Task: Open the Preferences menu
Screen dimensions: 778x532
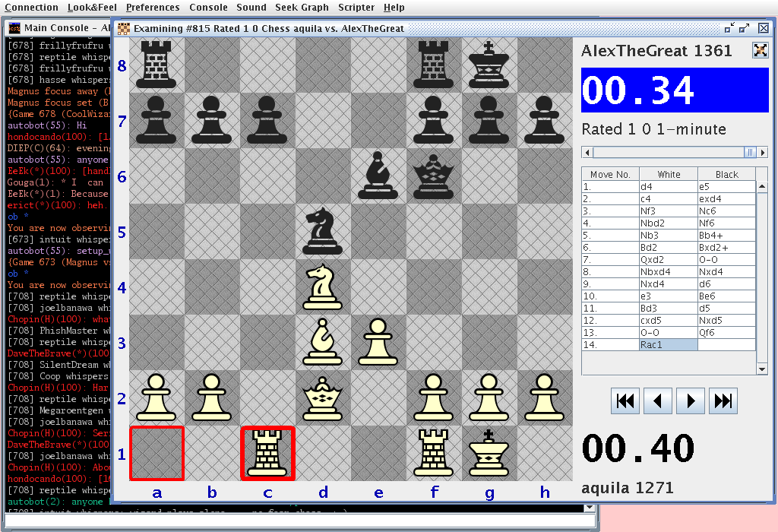Action: coord(153,8)
